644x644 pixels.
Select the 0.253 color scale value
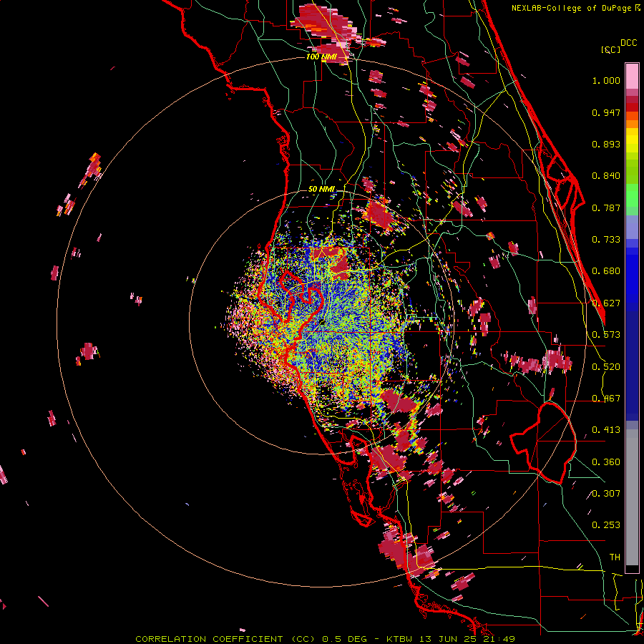coord(606,525)
